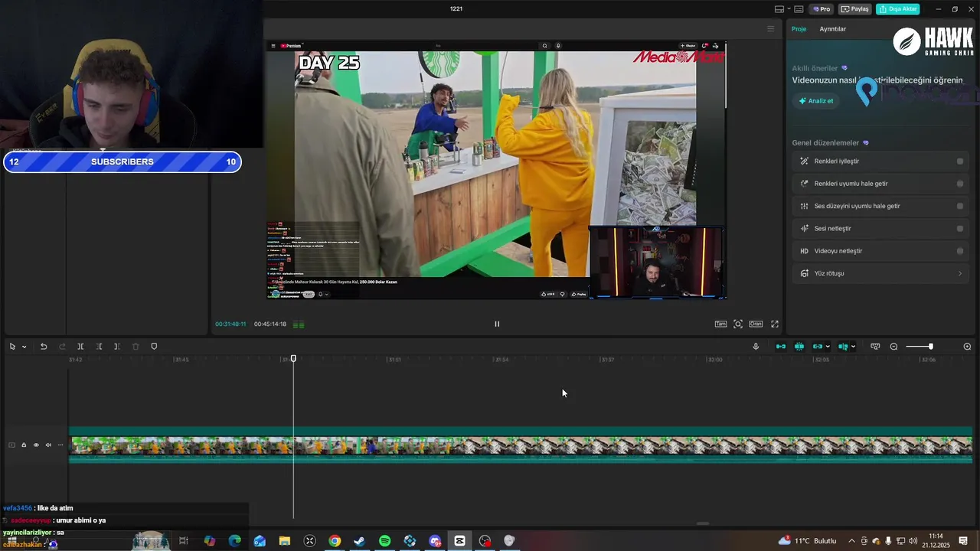Pause the video preview playback
This screenshot has height=551, width=980.
coord(497,324)
